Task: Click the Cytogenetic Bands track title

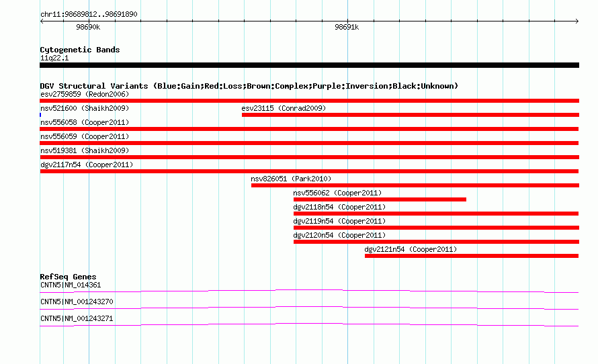Action: point(80,50)
